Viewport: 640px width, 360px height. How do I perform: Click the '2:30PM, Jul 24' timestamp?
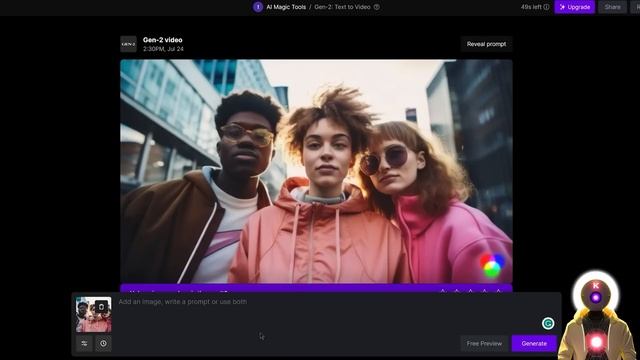pos(163,49)
